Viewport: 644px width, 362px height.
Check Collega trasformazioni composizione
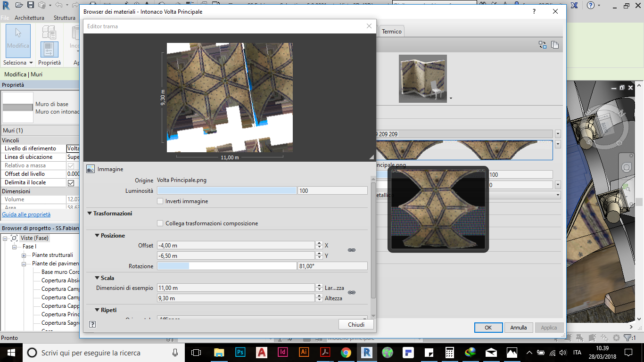[x=160, y=223]
